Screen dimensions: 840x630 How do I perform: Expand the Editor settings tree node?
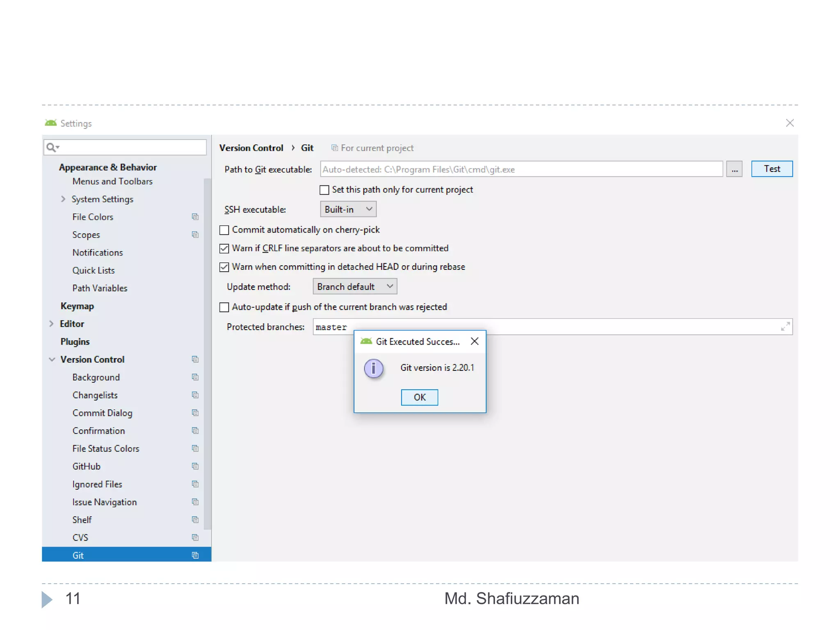coord(51,324)
